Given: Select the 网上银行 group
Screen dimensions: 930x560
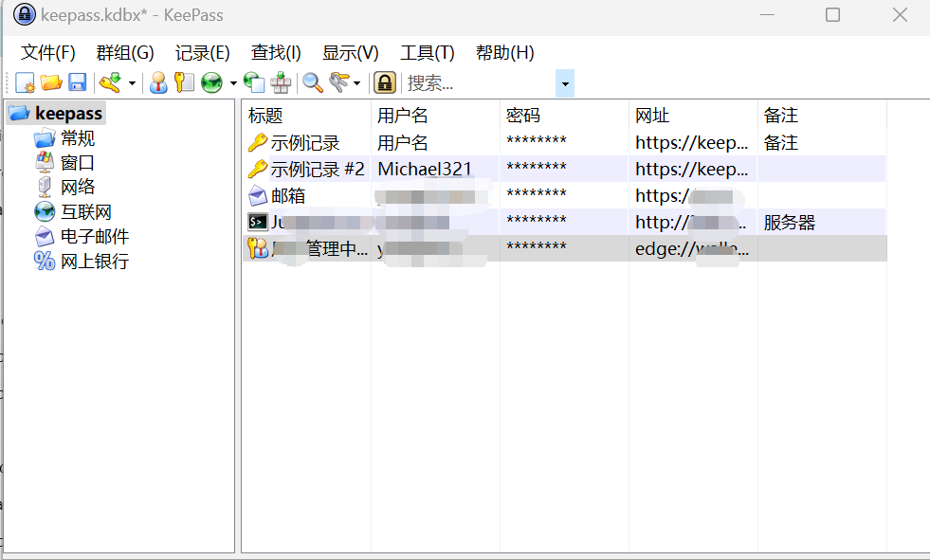Looking at the screenshot, I should (94, 261).
